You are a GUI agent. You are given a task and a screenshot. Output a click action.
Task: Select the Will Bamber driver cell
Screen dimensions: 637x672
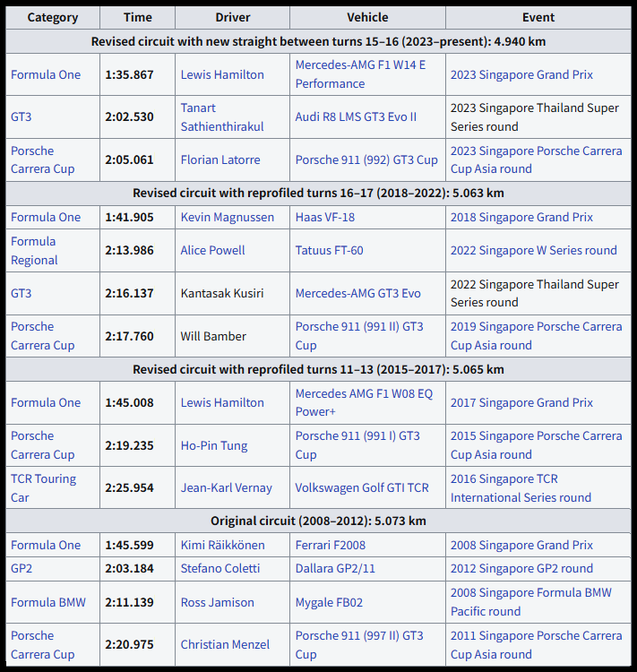click(232, 336)
